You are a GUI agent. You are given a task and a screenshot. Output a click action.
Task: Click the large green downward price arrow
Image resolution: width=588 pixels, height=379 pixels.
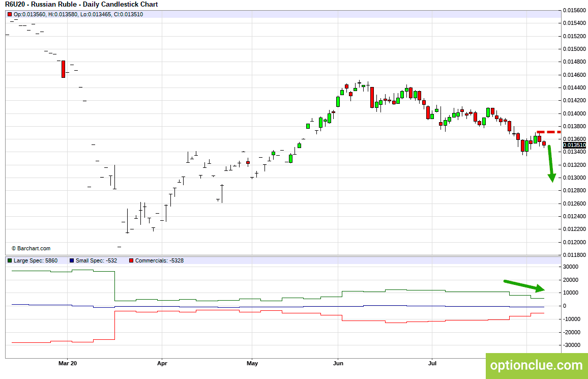pos(550,164)
